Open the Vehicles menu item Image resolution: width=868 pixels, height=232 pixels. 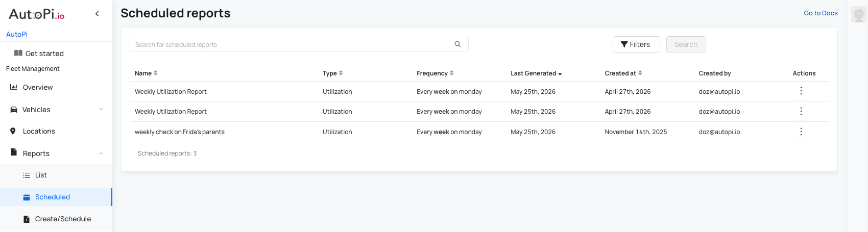click(36, 110)
